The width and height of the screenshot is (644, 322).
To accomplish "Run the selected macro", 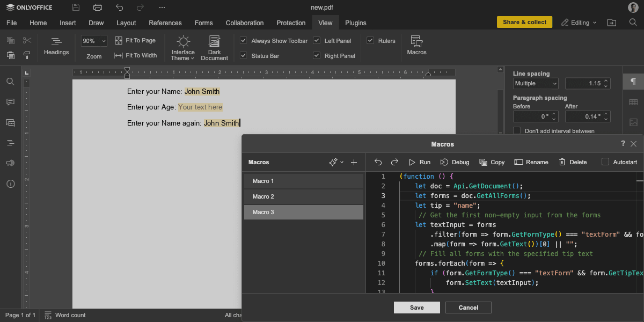I will coord(419,162).
